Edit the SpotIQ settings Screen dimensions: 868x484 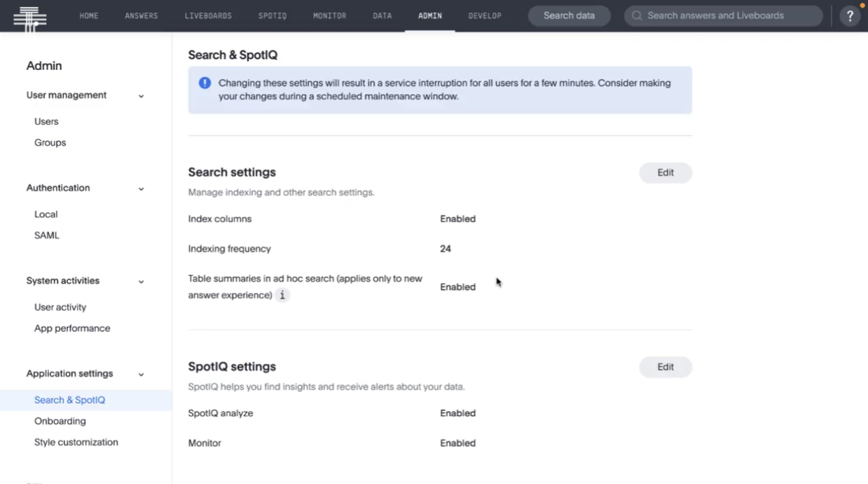(x=665, y=367)
